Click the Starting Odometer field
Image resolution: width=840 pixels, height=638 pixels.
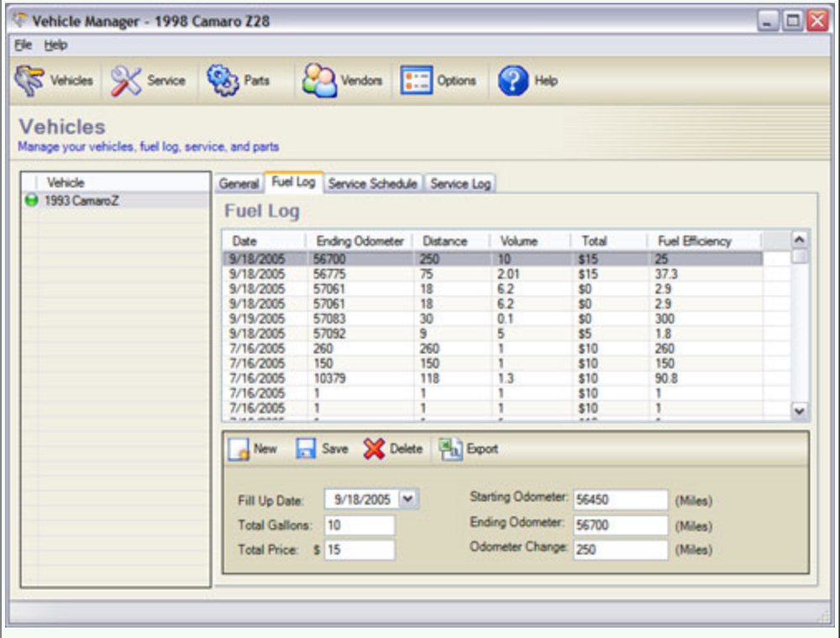coord(621,499)
